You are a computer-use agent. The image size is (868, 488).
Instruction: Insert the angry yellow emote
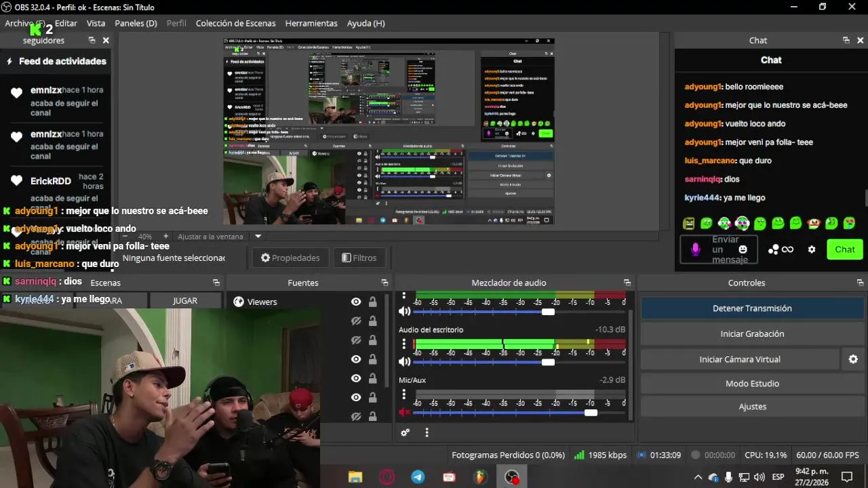click(688, 223)
